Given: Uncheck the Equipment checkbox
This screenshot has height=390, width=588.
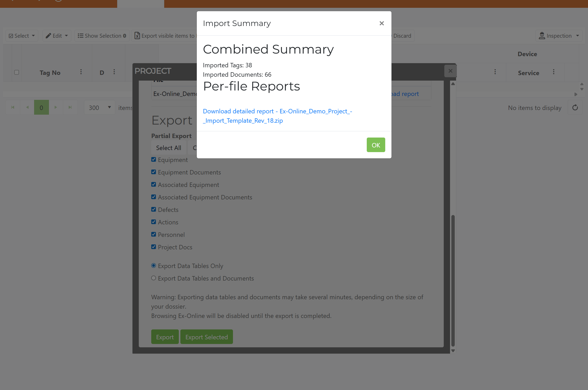Looking at the screenshot, I should point(154,159).
